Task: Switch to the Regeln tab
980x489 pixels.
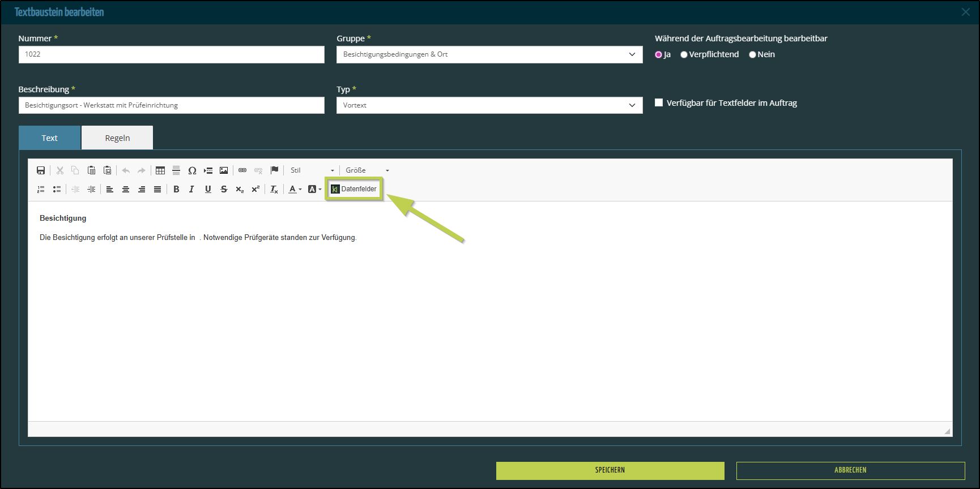Action: pos(117,138)
